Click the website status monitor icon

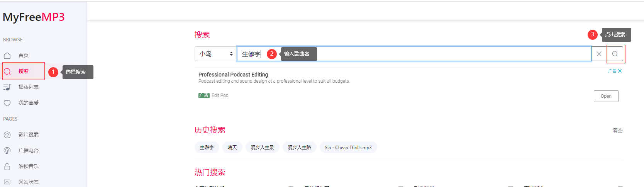click(7, 182)
